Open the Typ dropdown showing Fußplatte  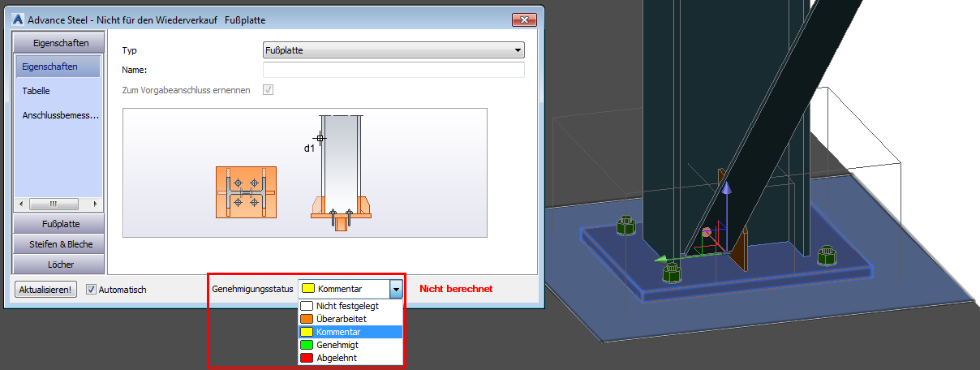[x=393, y=50]
